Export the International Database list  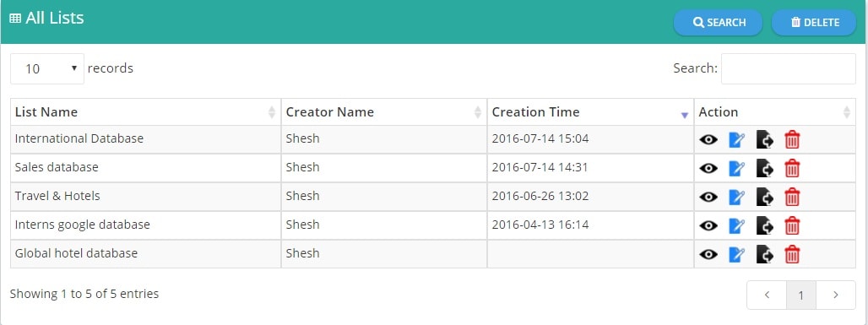764,139
